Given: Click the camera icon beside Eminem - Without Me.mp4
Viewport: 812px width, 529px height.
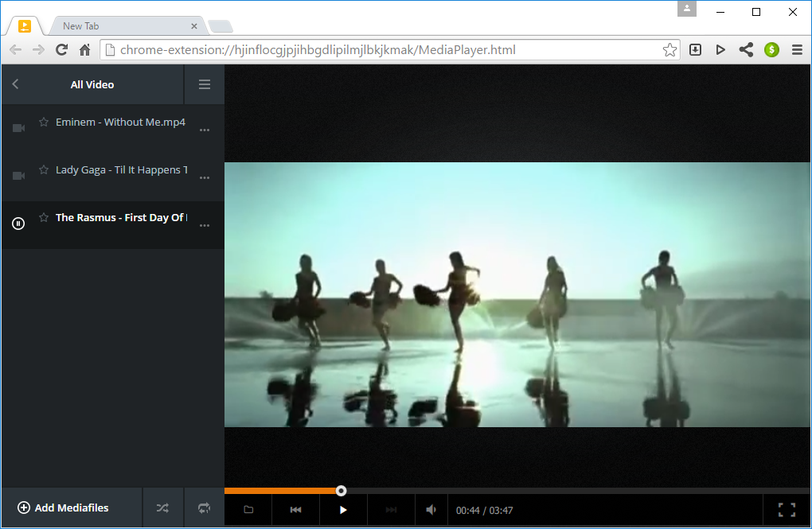Looking at the screenshot, I should tap(18, 128).
